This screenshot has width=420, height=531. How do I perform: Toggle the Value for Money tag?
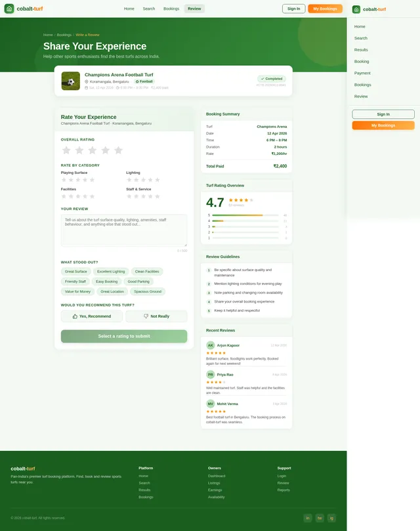(77, 291)
